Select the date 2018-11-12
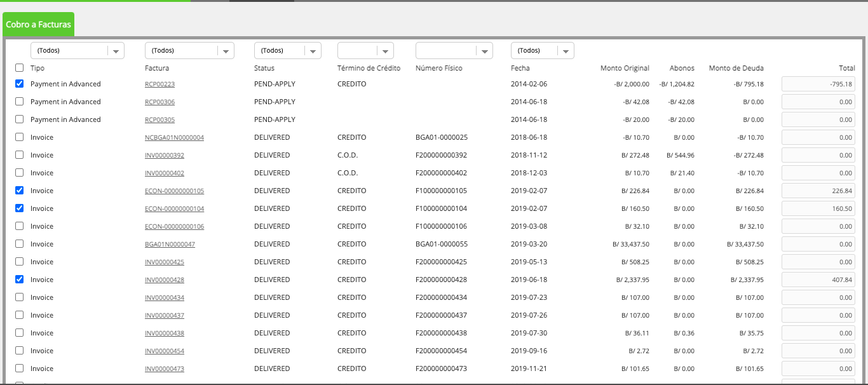Screen dimensions: 868x385 529,155
